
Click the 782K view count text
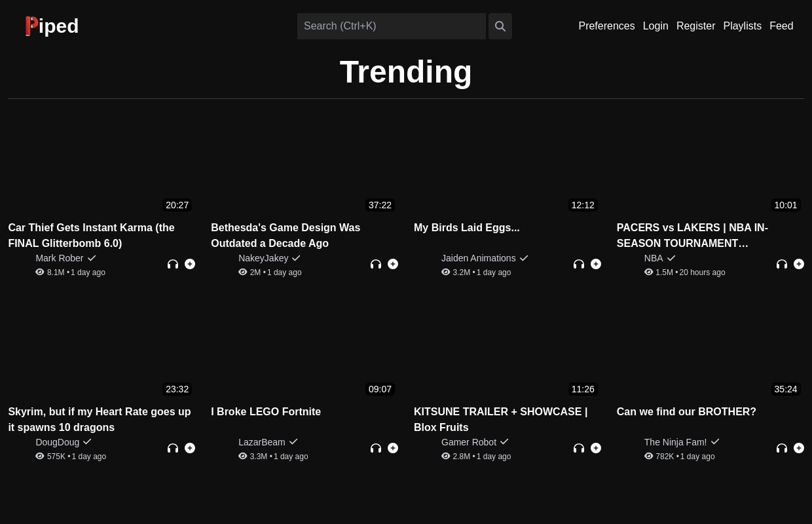coord(665,457)
